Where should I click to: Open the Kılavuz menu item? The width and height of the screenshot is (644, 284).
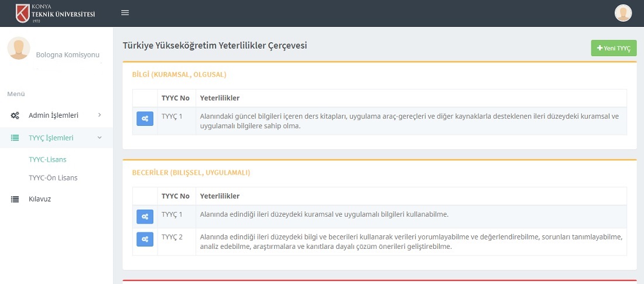[x=40, y=199]
